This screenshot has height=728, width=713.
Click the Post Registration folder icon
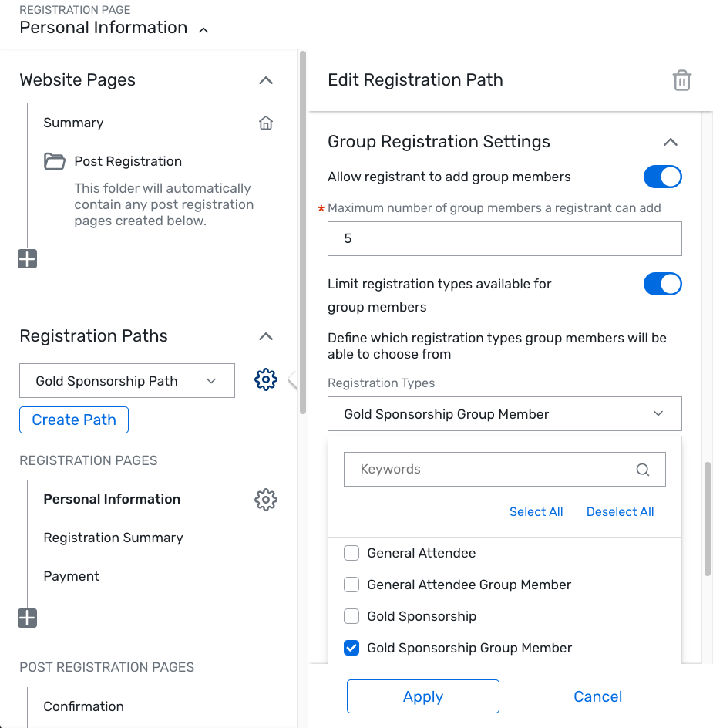pyautogui.click(x=54, y=161)
